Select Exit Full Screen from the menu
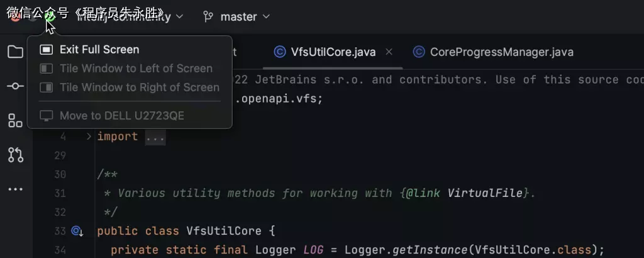This screenshot has height=258, width=644. [99, 50]
